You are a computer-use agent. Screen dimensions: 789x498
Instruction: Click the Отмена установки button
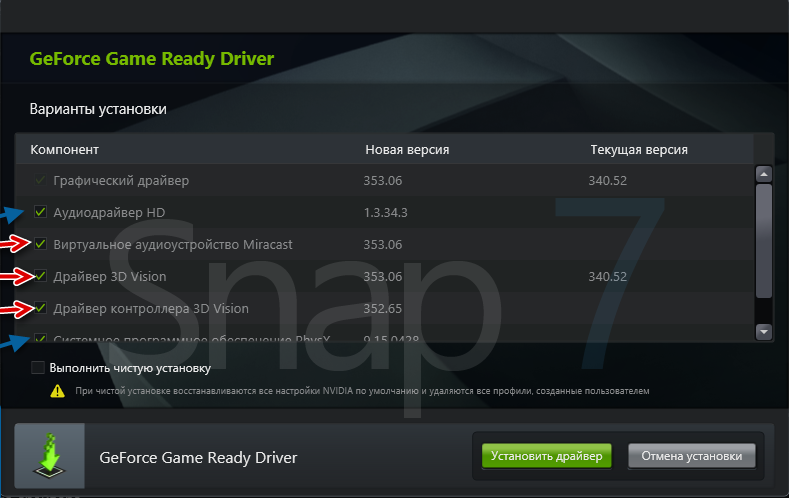[691, 456]
